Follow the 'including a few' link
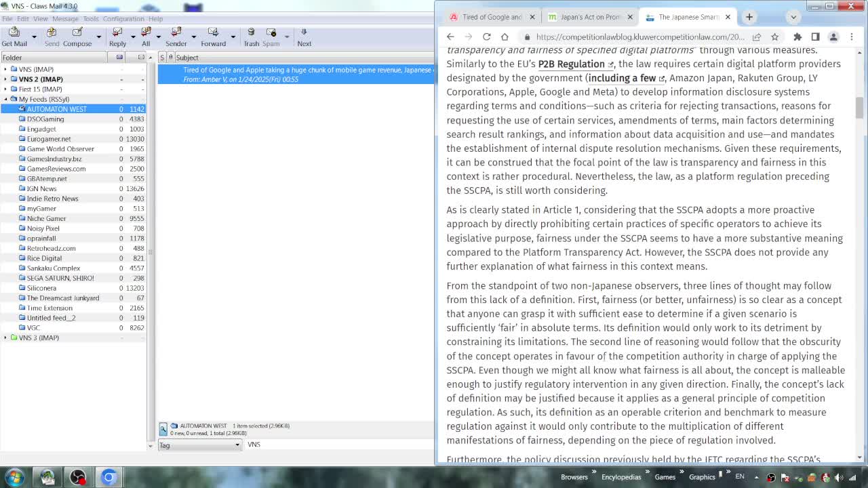The height and width of the screenshot is (488, 868). click(626, 78)
